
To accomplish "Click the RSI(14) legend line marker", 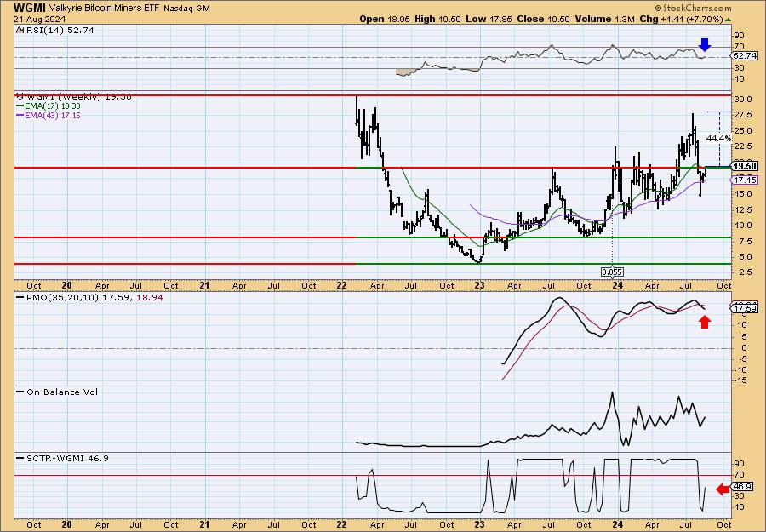I will coord(20,30).
